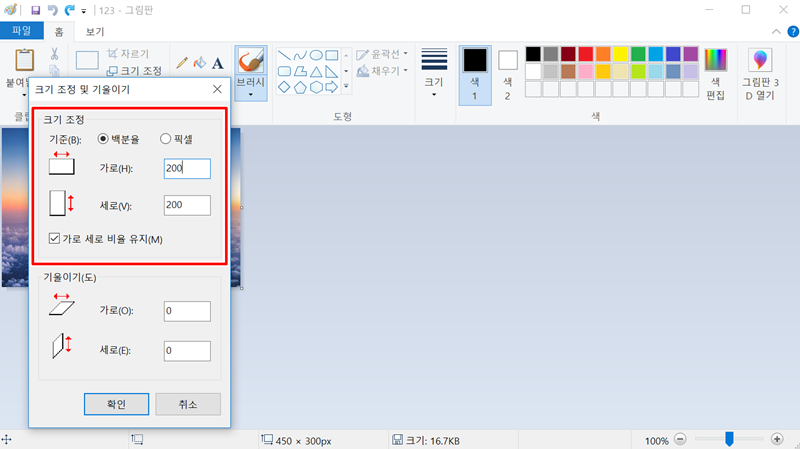Switch to the 홈 tab
The height and width of the screenshot is (449, 800).
[59, 32]
